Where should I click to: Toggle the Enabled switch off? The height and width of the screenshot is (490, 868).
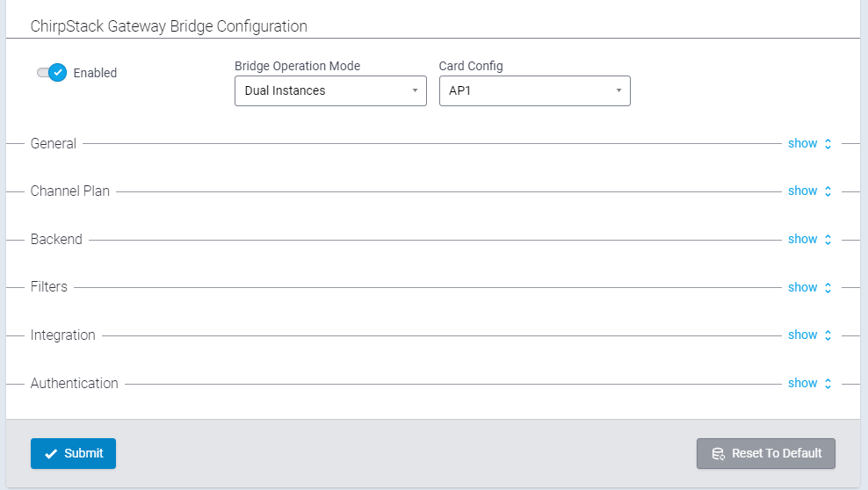[52, 73]
